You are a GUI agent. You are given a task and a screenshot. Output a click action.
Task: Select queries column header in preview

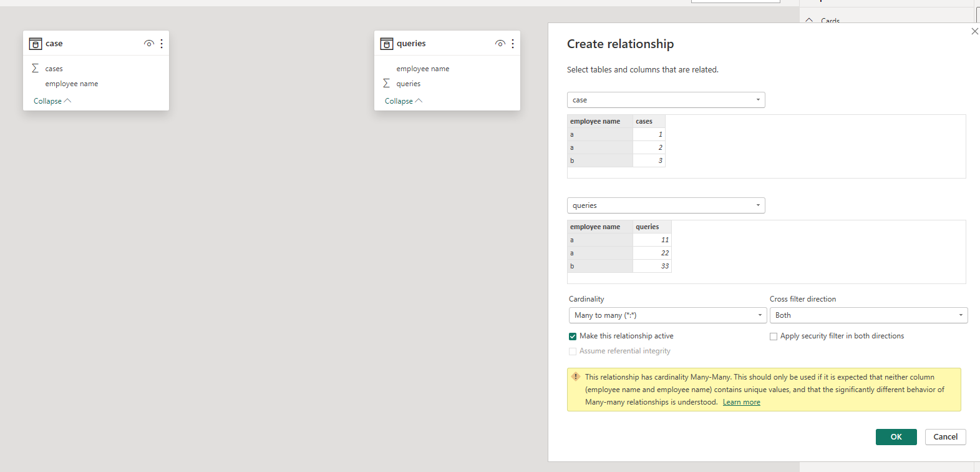(x=652, y=227)
